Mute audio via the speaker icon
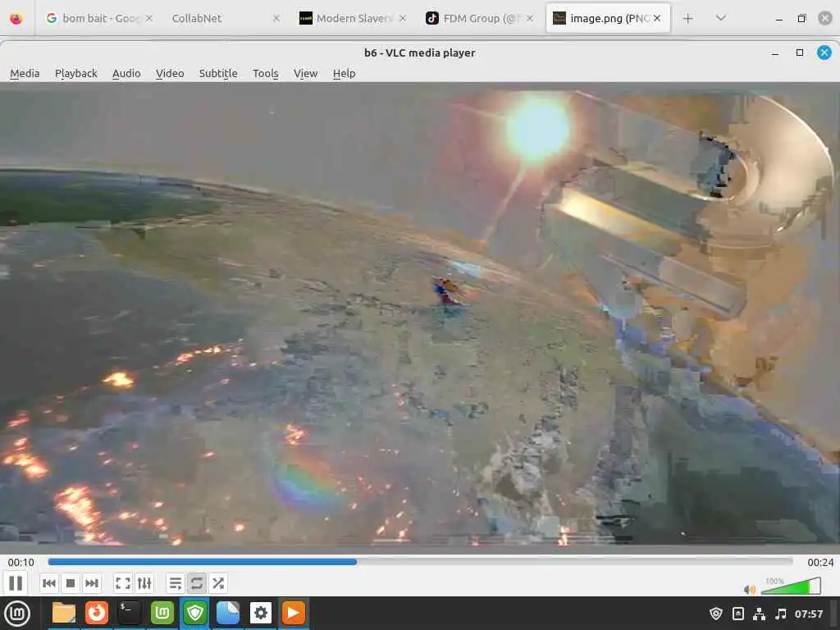 click(x=750, y=589)
